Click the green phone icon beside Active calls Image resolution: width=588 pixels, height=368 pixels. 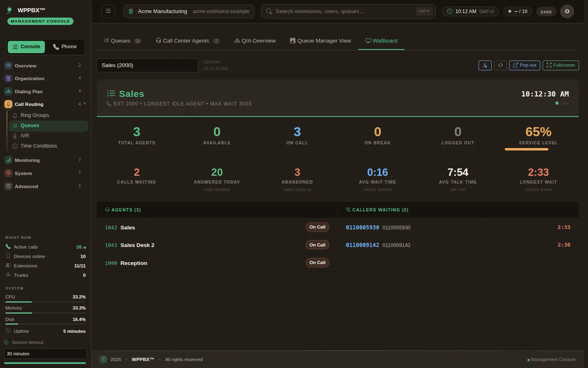pyautogui.click(x=8, y=247)
